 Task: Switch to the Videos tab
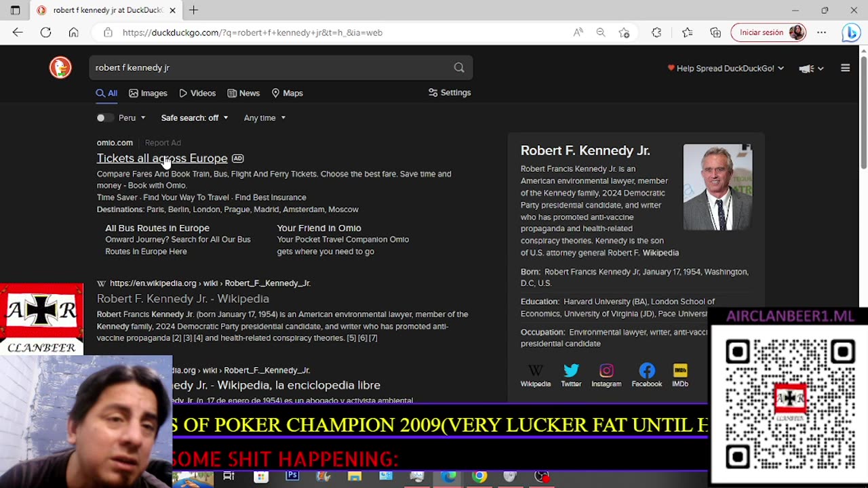click(x=197, y=94)
